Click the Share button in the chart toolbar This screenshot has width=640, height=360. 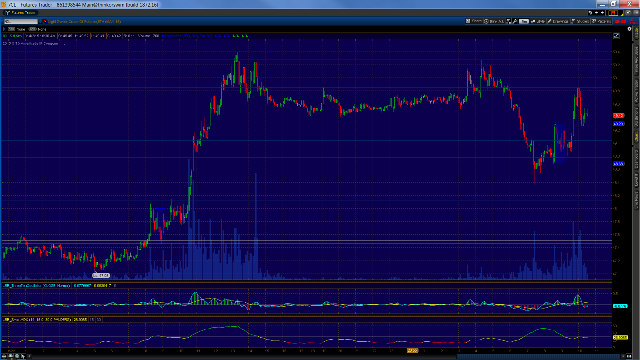pyautogui.click(x=538, y=21)
